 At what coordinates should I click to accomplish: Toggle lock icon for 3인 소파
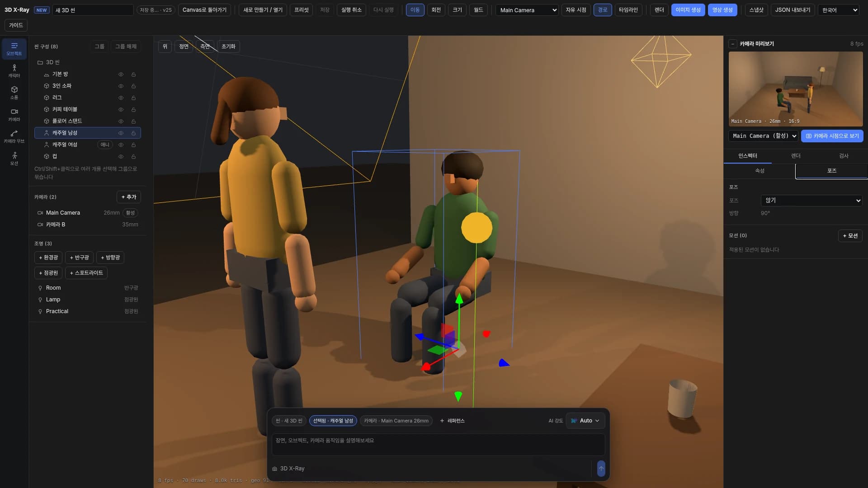(133, 86)
